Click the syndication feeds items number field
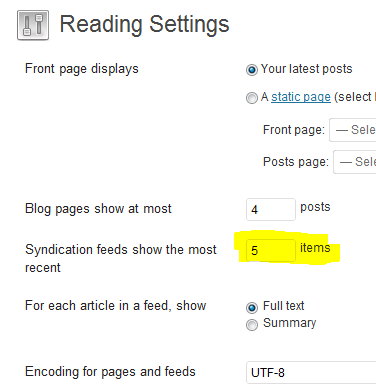This screenshot has width=376, height=389. point(271,250)
